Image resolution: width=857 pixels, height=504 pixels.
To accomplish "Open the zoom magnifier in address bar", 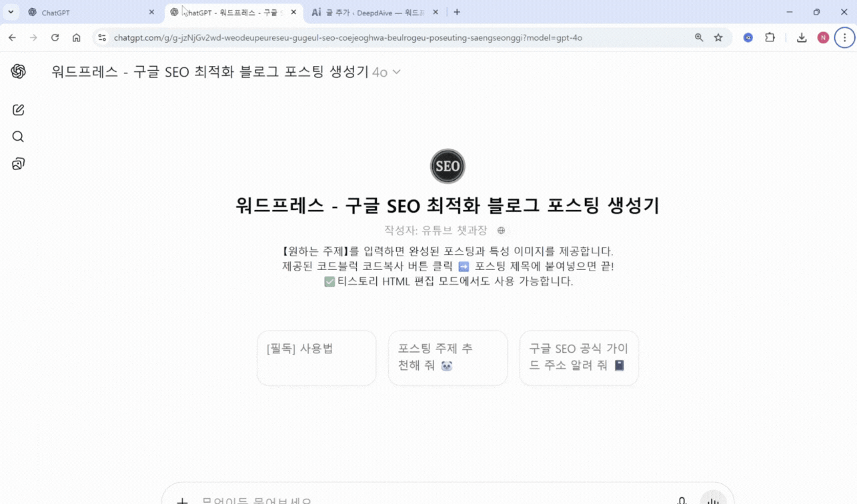I will [699, 38].
